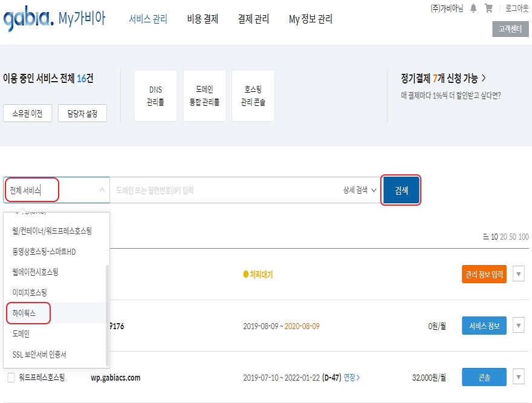Click the list view icon beside 10

[486, 237]
